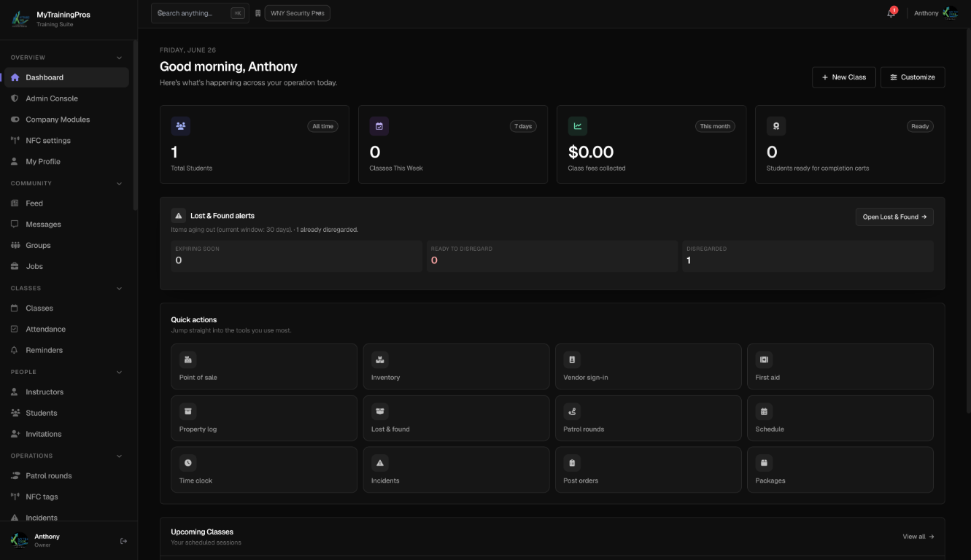Open the Time clock quick action
The image size is (971, 560).
click(x=264, y=470)
